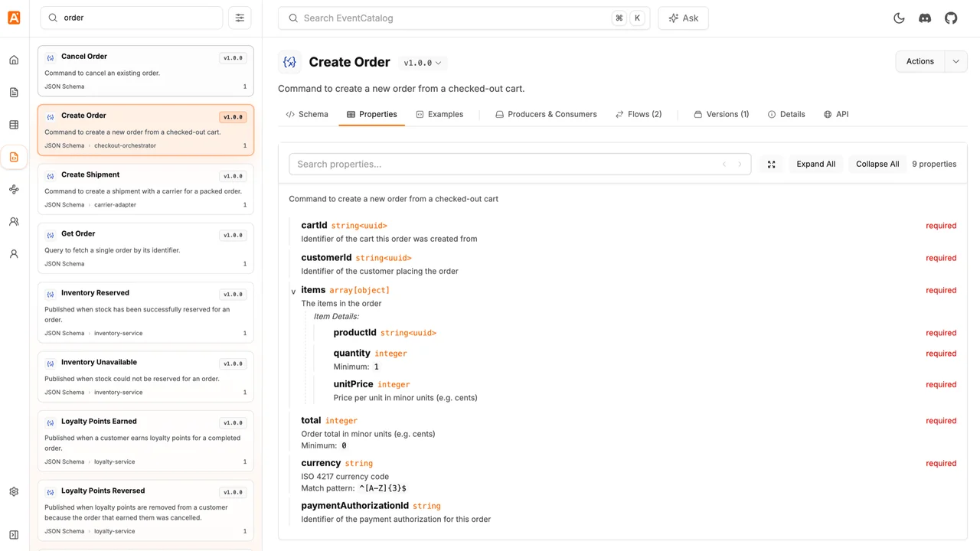Screen dimensions: 980x551
Task: Open the Inventory Reserved schema card
Action: click(x=145, y=312)
